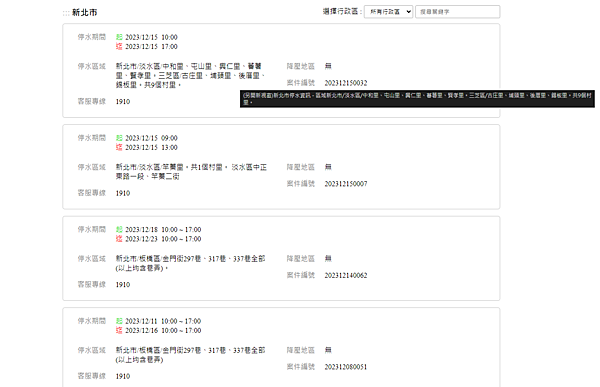Click 降壓地區 value 無 above case 202312080051
Viewport: 600px width, 387px height.
coord(328,350)
